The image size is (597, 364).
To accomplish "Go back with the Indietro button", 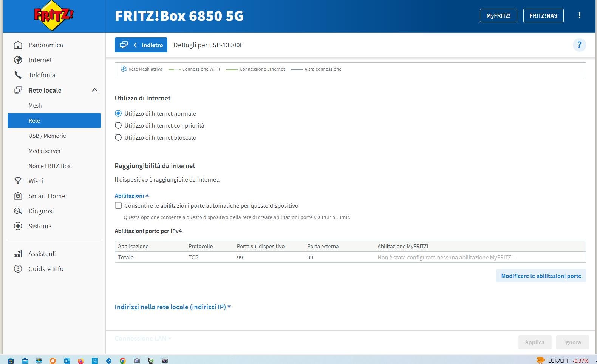I will [x=141, y=45].
